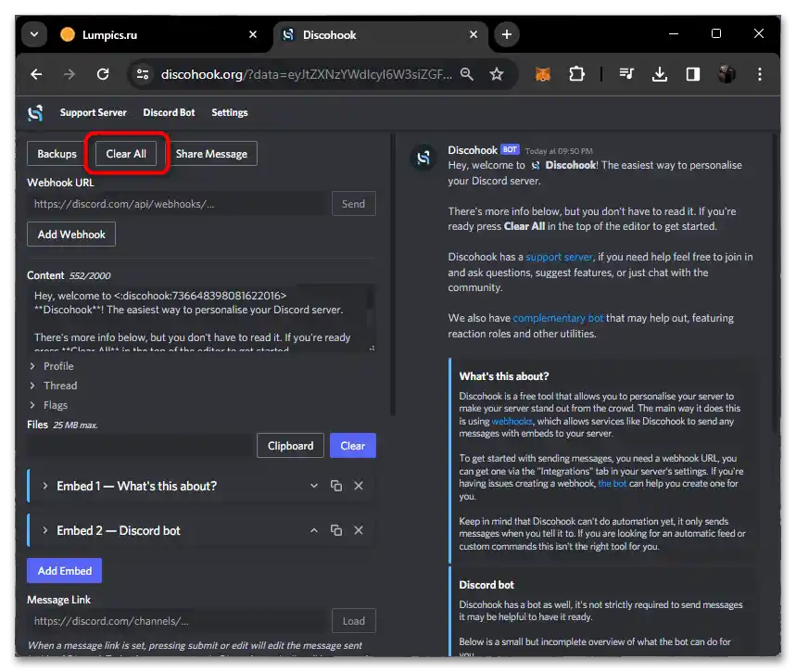Viewport: 796px width, 672px height.
Task: Close the Discohook tab
Action: click(474, 34)
